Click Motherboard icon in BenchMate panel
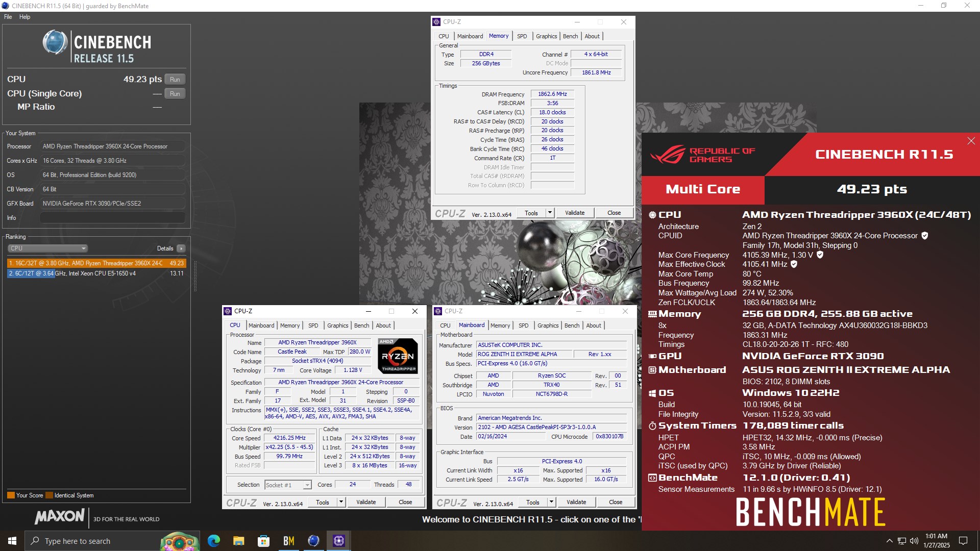 (652, 370)
